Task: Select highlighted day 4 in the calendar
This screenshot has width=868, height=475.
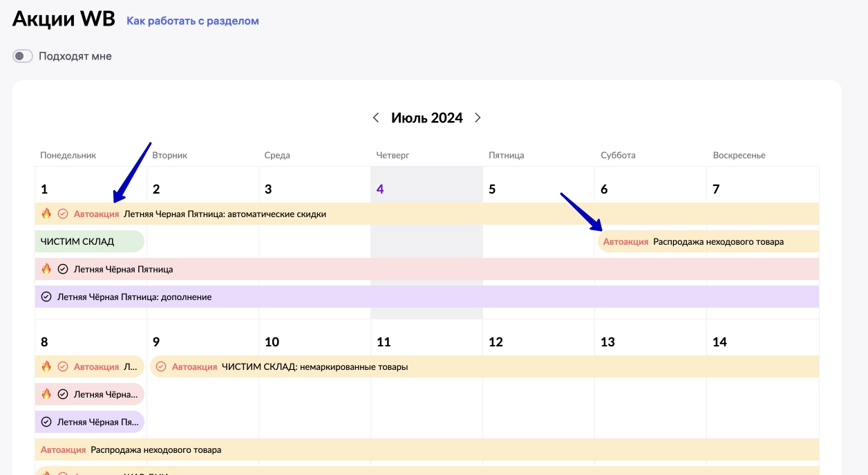Action: [380, 189]
